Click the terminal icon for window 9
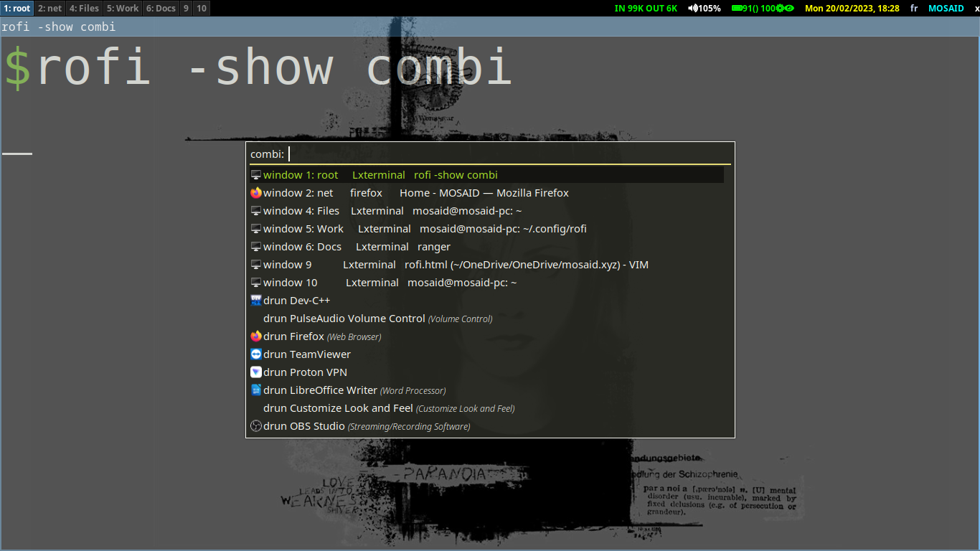The height and width of the screenshot is (551, 980). point(256,265)
